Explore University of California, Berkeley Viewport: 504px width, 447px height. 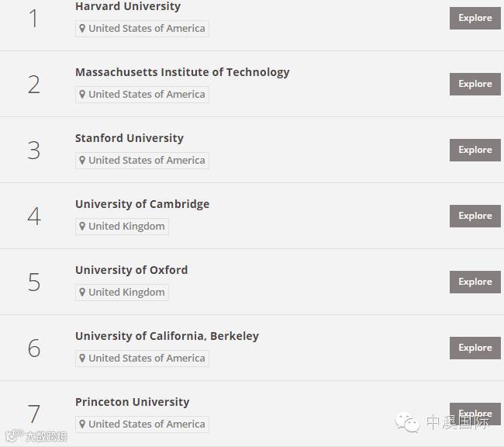(x=475, y=348)
